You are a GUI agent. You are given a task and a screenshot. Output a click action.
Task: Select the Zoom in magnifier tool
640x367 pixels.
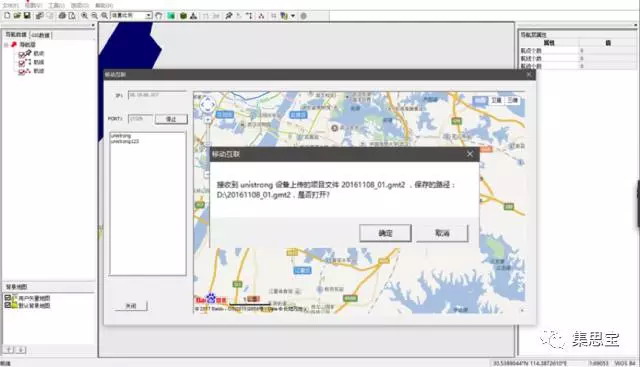pos(84,16)
